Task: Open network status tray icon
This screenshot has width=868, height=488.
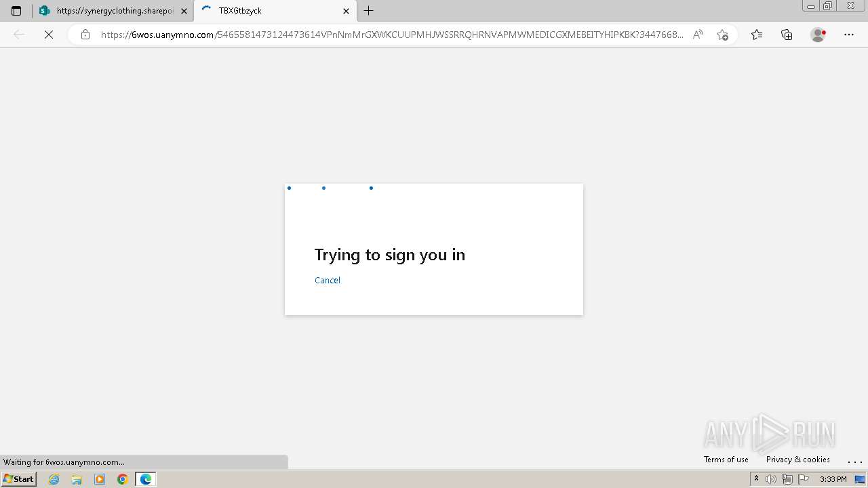Action: coord(787,479)
